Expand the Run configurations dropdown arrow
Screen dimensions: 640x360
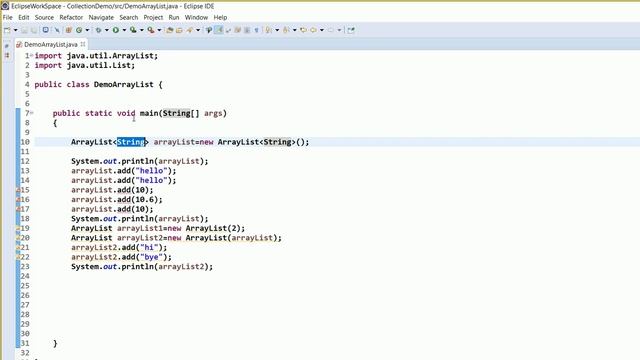(124, 30)
